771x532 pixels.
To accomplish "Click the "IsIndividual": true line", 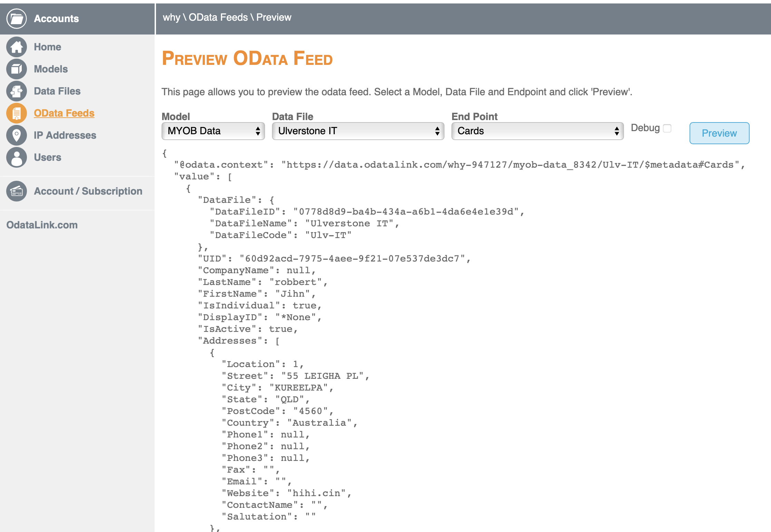I will [x=260, y=306].
